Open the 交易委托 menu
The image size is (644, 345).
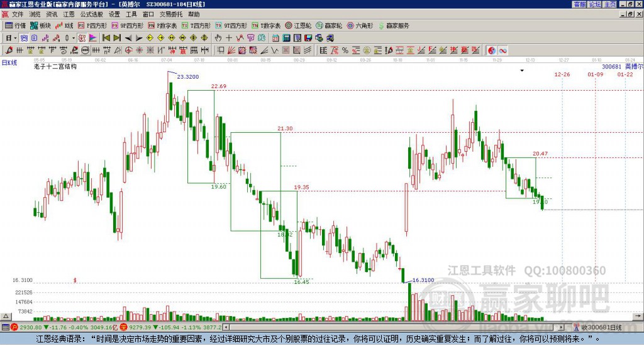(171, 14)
